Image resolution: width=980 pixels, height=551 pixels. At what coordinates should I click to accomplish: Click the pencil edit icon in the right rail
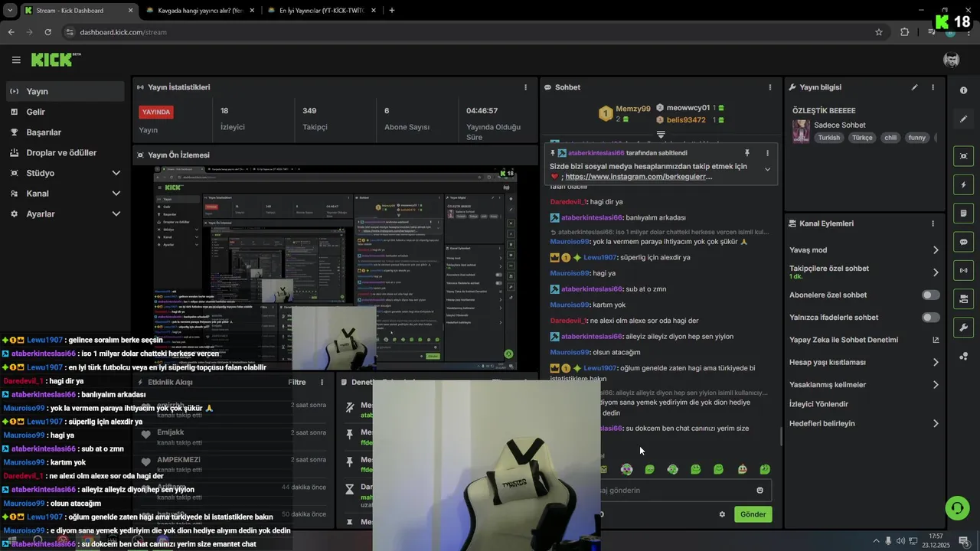963,119
